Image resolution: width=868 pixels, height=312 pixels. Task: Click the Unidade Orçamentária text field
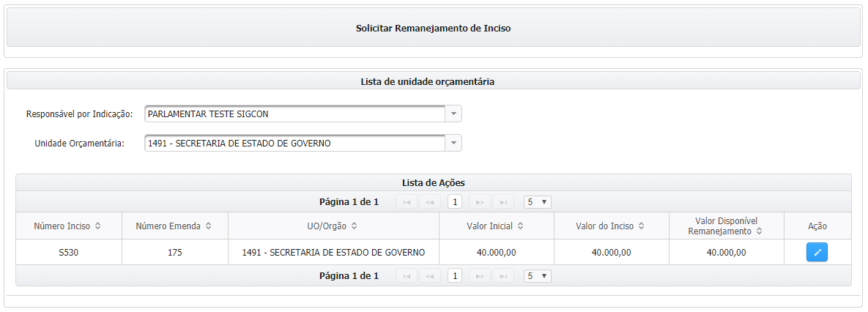pos(294,143)
